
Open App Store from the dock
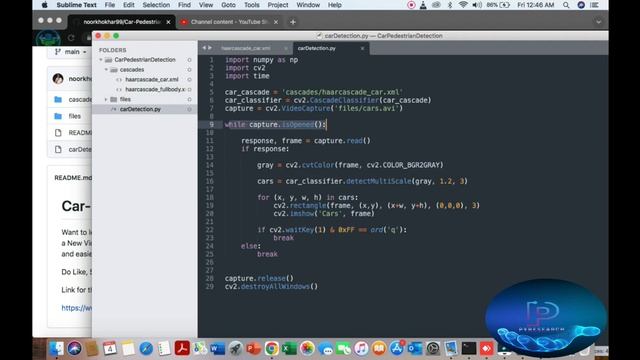397,348
